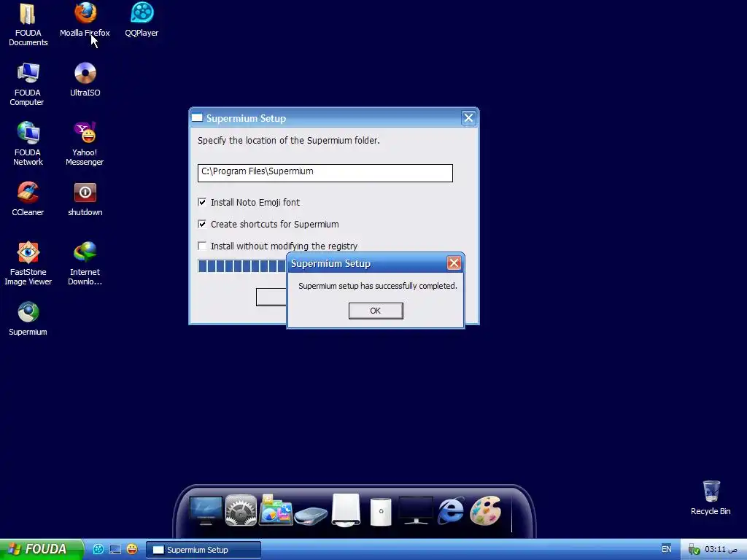
Task: Open CCleaner desktop shortcut
Action: (28, 199)
